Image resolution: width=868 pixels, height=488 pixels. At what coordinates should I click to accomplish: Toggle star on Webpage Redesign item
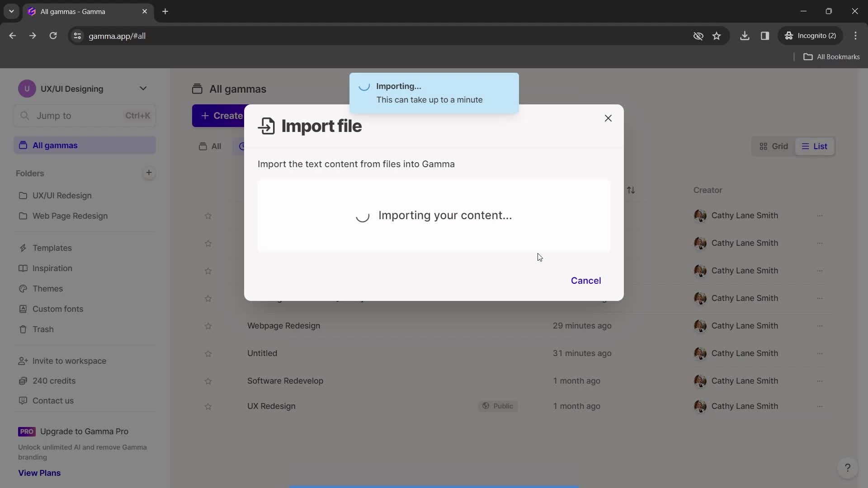pyautogui.click(x=208, y=326)
